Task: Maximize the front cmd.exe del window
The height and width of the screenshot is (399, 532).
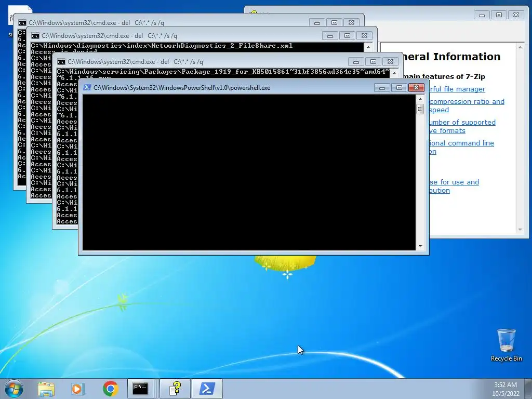Action: coord(373,62)
